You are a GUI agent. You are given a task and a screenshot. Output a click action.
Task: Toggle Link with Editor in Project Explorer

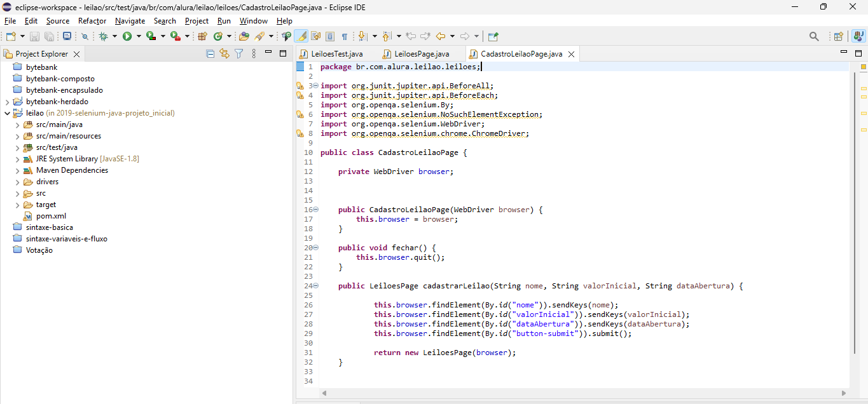coord(224,54)
